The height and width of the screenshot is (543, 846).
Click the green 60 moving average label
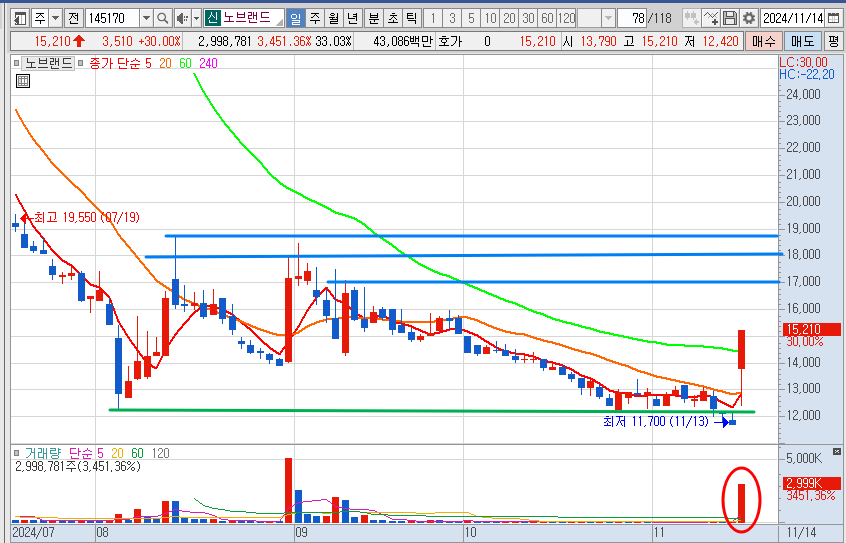tap(185, 64)
